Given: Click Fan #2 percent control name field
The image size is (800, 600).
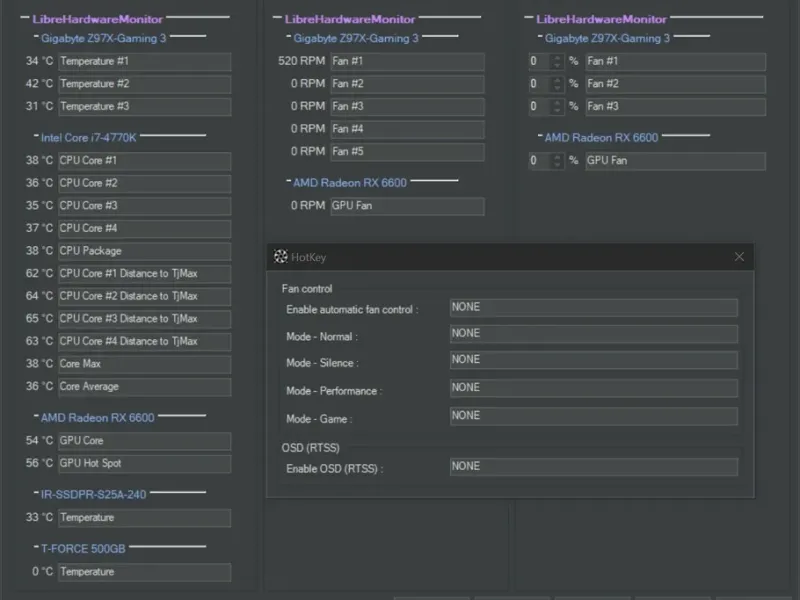Looking at the screenshot, I should click(676, 84).
